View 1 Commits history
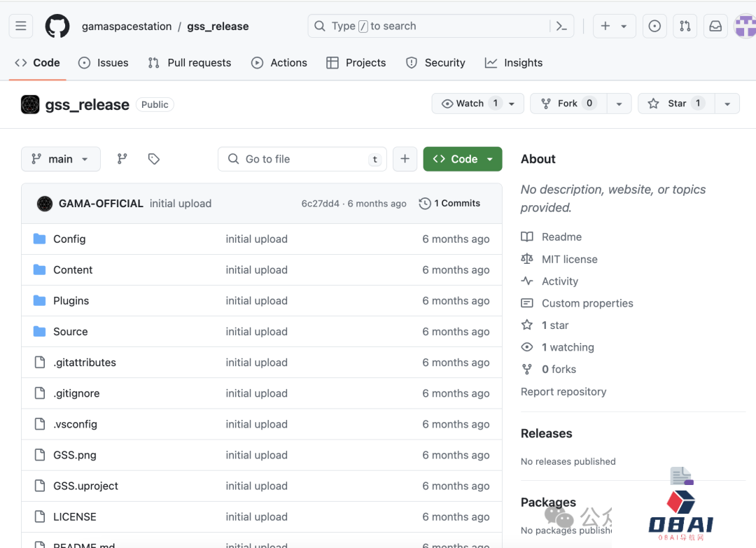This screenshot has width=756, height=548. click(x=450, y=204)
